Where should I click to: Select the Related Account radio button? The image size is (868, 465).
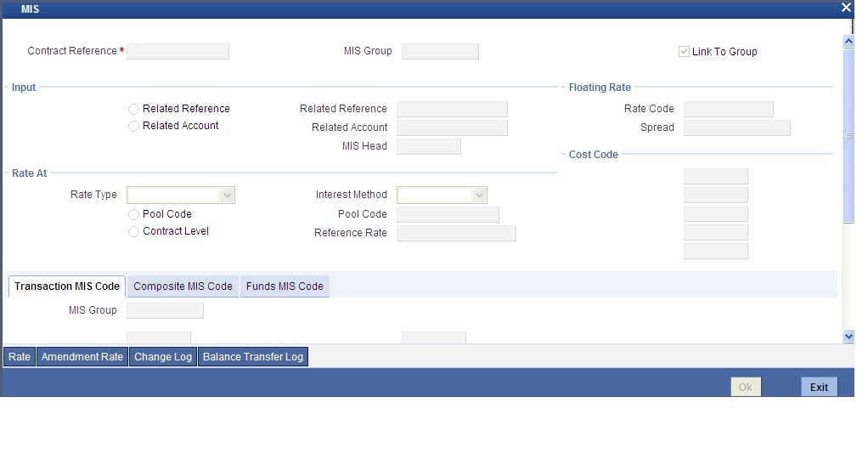click(x=133, y=127)
